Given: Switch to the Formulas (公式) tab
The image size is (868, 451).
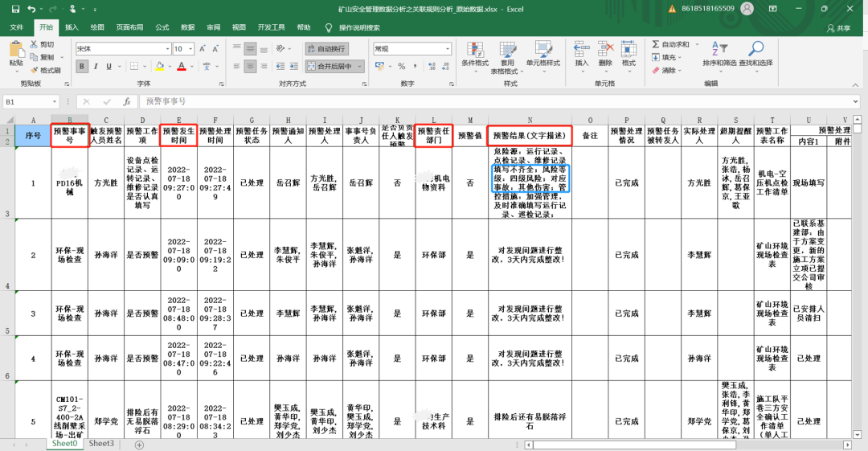Looking at the screenshot, I should 162,27.
